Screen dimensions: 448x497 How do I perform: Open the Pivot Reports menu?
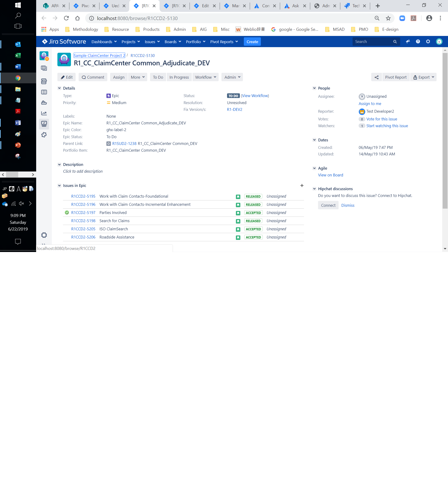(x=224, y=42)
